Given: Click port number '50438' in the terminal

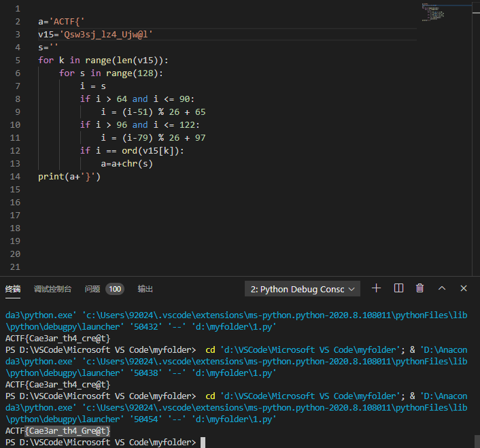Looking at the screenshot, I should 146,373.
